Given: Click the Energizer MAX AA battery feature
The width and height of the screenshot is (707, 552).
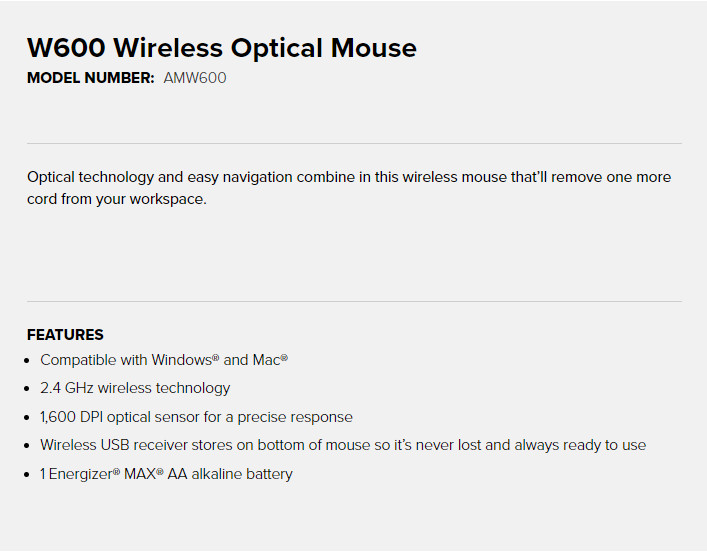Looking at the screenshot, I should tap(166, 474).
